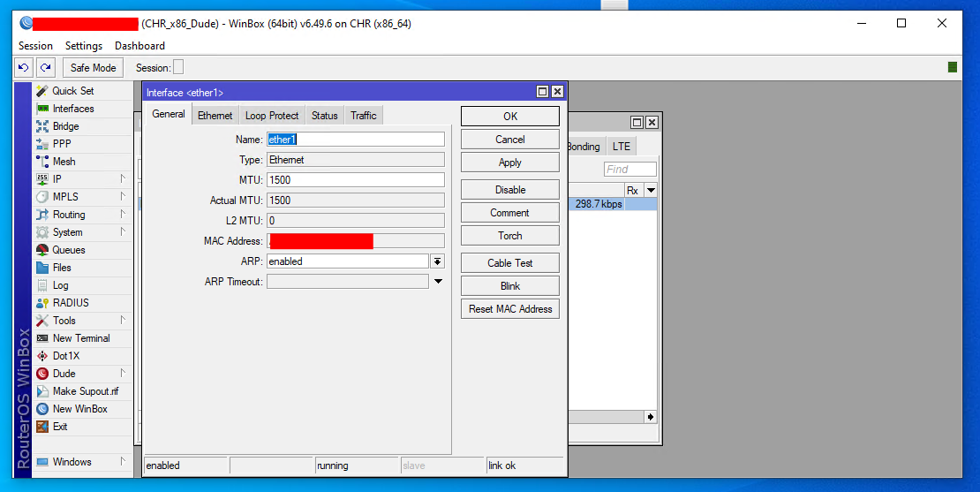Close the Interface ether1 dialog
Viewport: 980px width, 492px height.
click(x=557, y=92)
